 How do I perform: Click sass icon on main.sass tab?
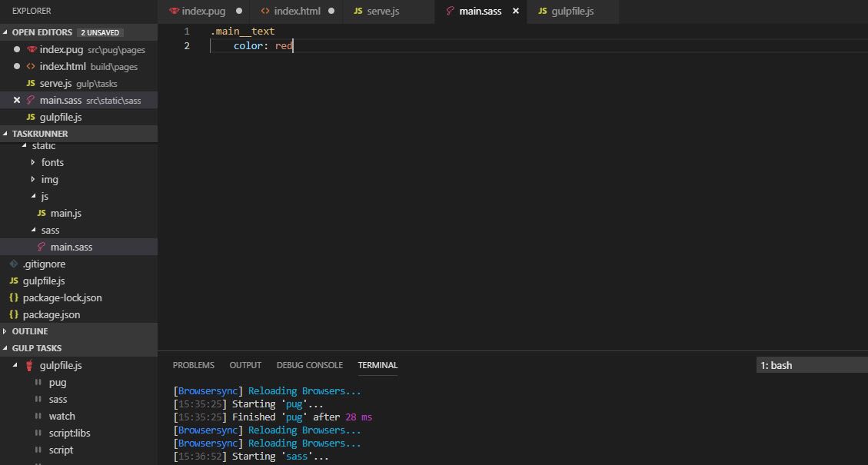pos(450,11)
